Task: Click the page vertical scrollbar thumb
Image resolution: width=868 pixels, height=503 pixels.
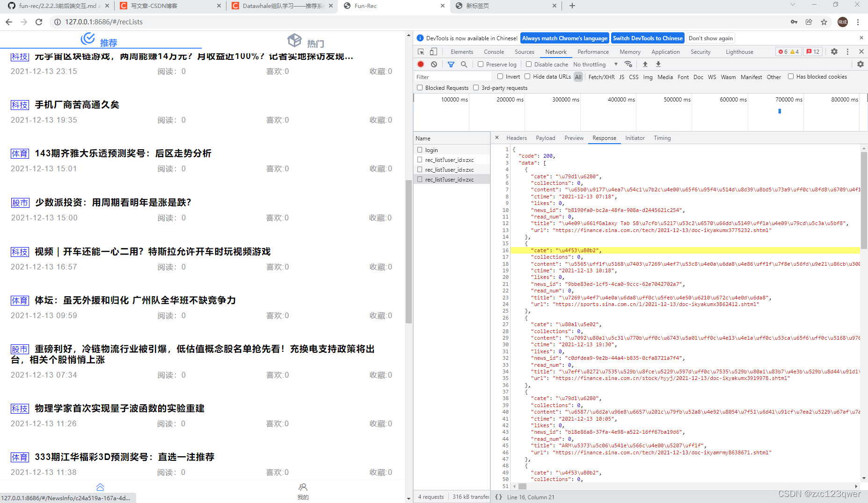Action: pos(408,251)
